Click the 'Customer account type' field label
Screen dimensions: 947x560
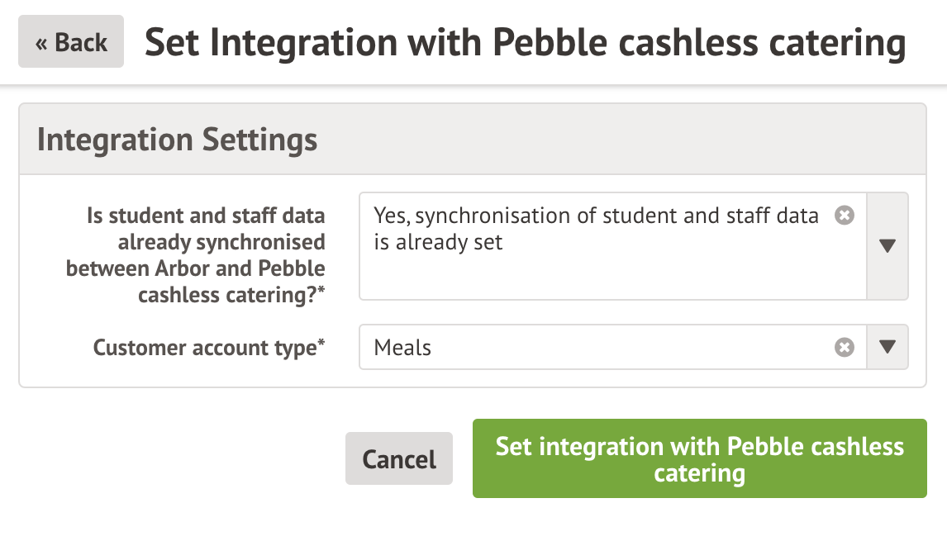coord(204,348)
